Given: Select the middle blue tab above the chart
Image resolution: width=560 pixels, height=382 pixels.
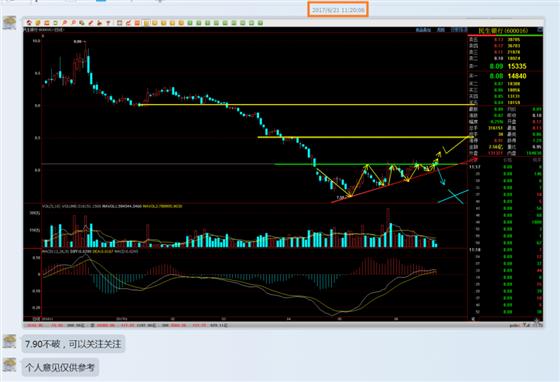Looking at the screenshot, I should 441,30.
